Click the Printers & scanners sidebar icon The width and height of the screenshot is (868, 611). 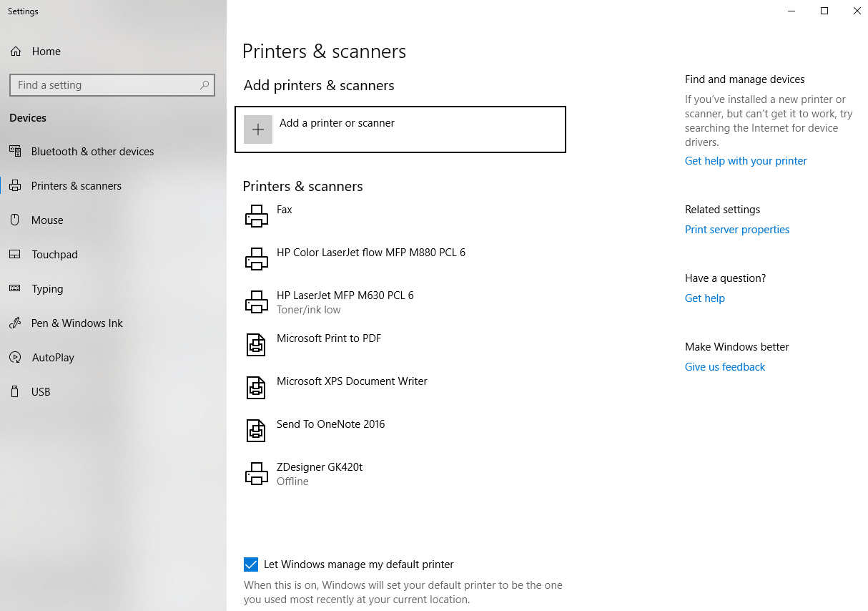(x=15, y=186)
